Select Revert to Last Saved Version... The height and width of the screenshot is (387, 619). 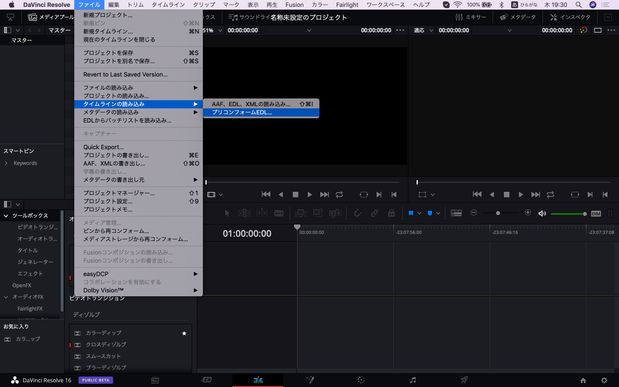tap(139, 74)
